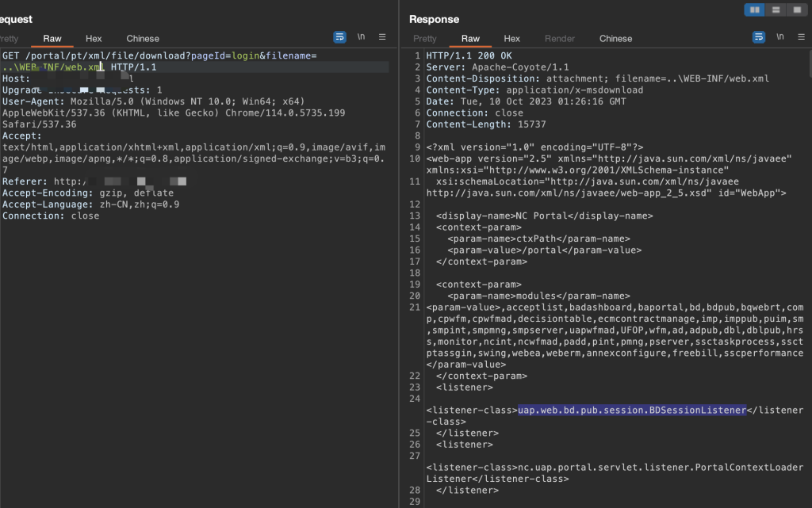Click the Connection: close line in the response
The image size is (812, 508).
[x=475, y=113]
